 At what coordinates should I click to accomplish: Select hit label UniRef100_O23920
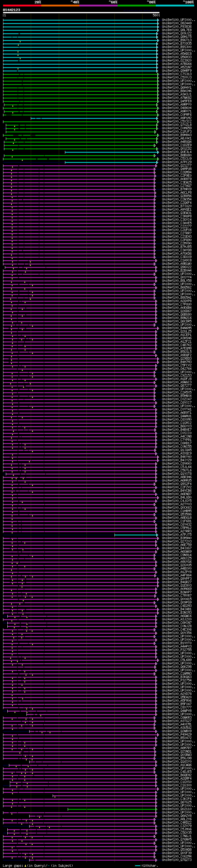(x=177, y=60)
